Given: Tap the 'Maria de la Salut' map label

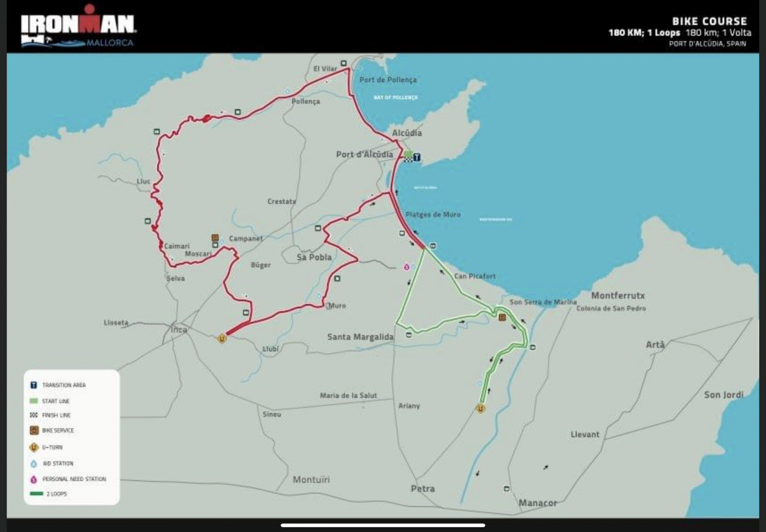Looking at the screenshot, I should coord(349,396).
